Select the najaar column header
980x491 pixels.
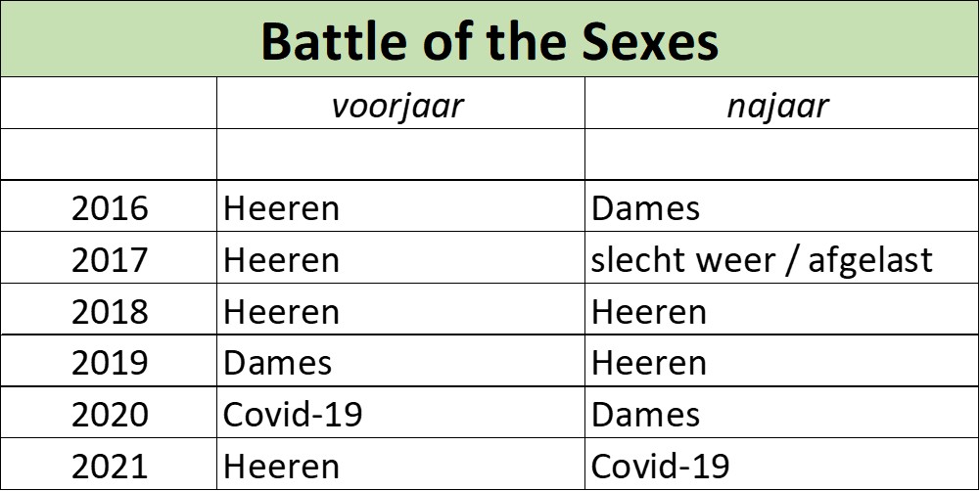click(x=778, y=105)
